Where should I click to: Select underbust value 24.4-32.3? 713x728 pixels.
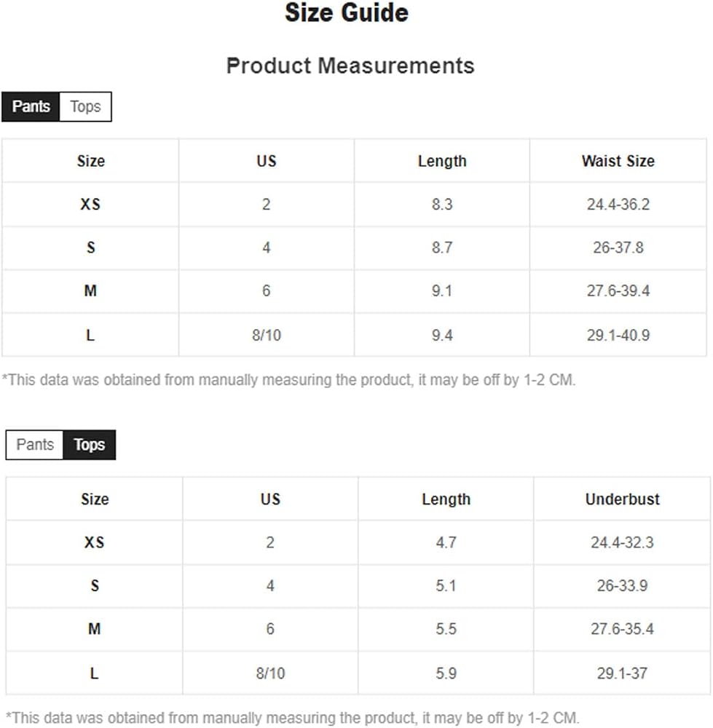tap(623, 542)
